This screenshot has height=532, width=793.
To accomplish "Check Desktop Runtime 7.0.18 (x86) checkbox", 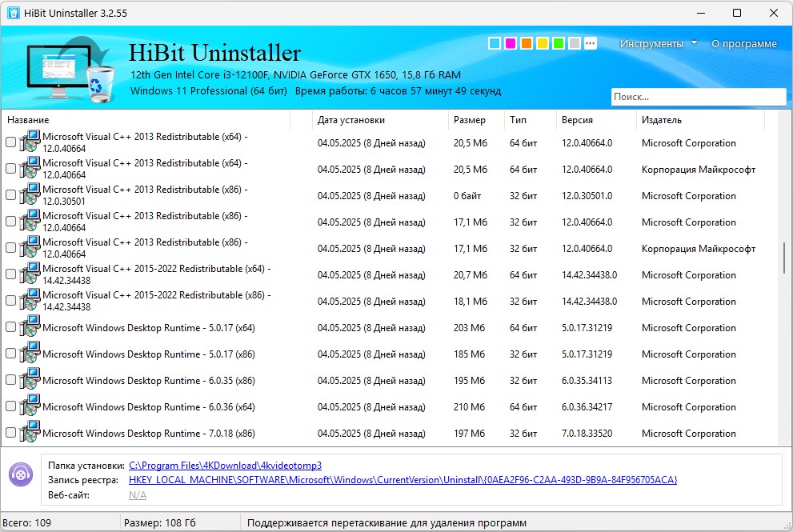I will [10, 432].
